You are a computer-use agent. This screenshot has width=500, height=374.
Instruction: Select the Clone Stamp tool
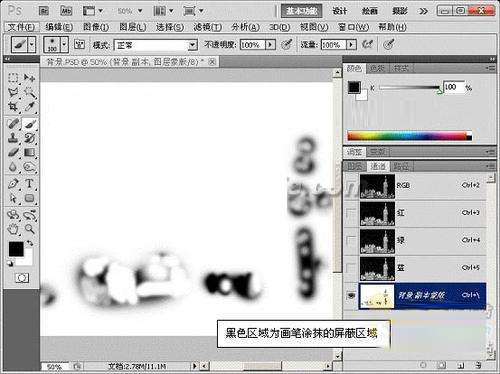click(x=13, y=138)
